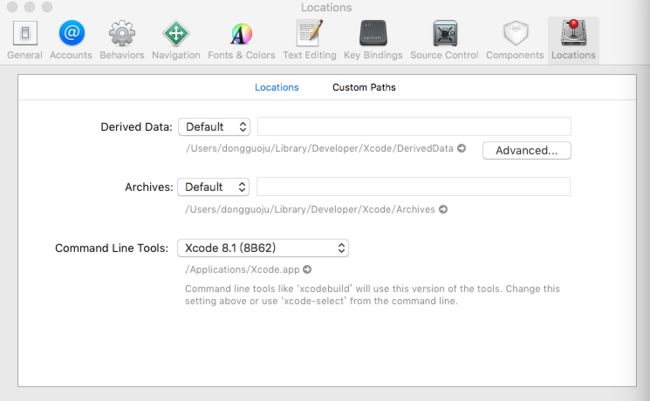Click the Advanced... button
650x401 pixels.
click(526, 150)
